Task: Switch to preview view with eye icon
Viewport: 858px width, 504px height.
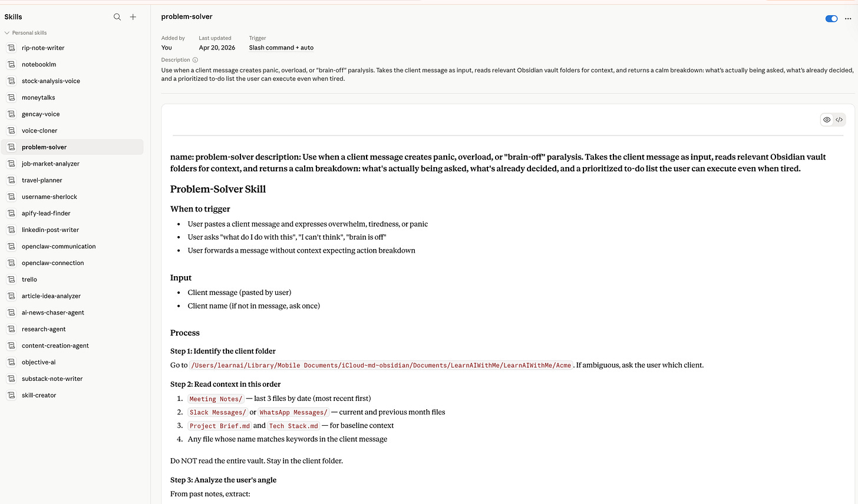Action: [827, 120]
